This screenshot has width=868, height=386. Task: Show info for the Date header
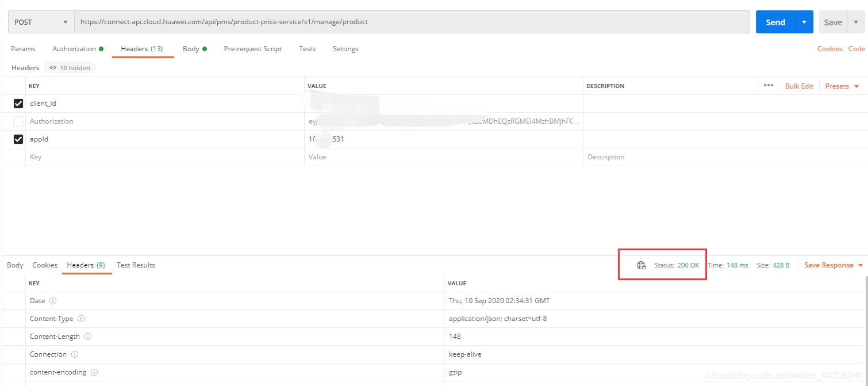tap(53, 301)
